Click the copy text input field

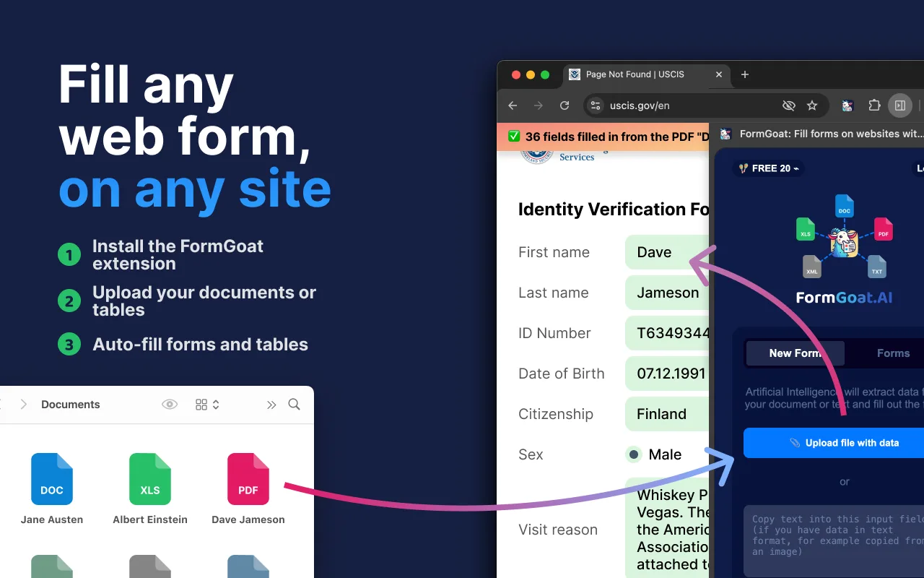point(834,541)
